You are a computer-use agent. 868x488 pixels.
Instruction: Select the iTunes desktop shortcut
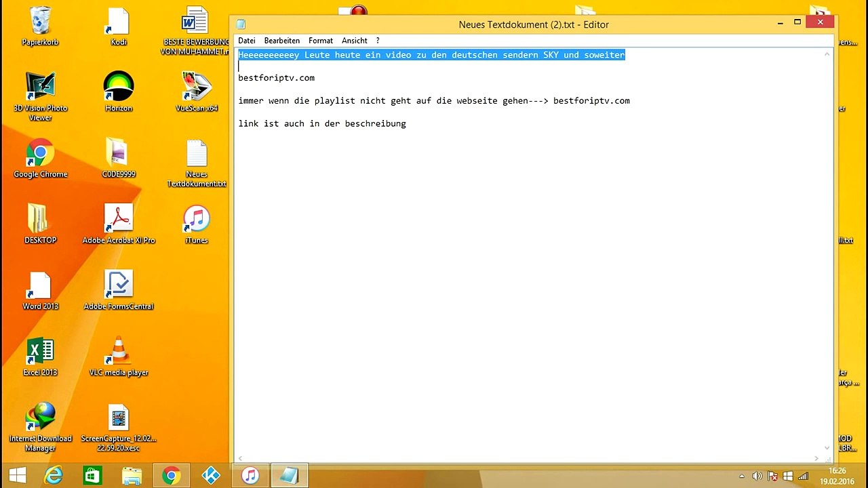point(197,224)
